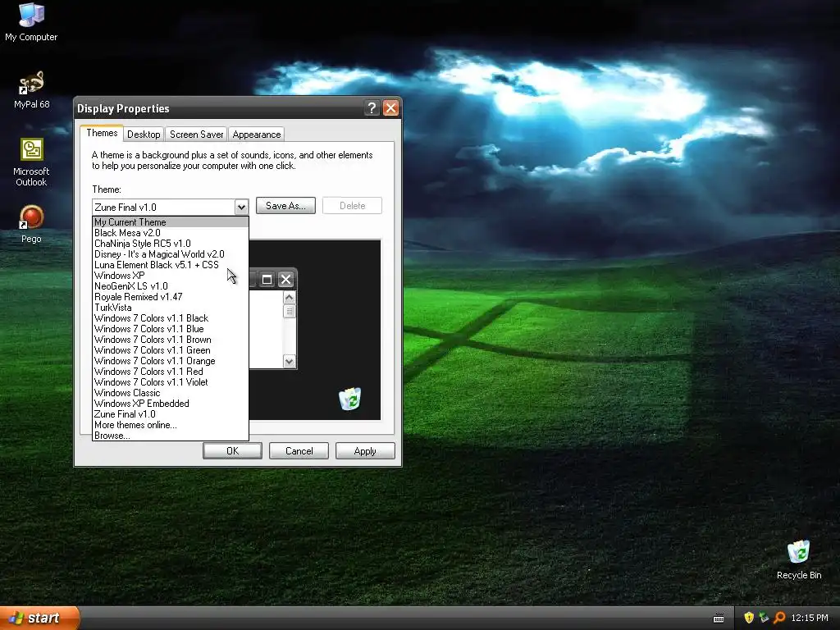Screen dimensions: 840x630
Task: Select Windows 7 Colors v1.1 Blue
Action: coord(171,329)
